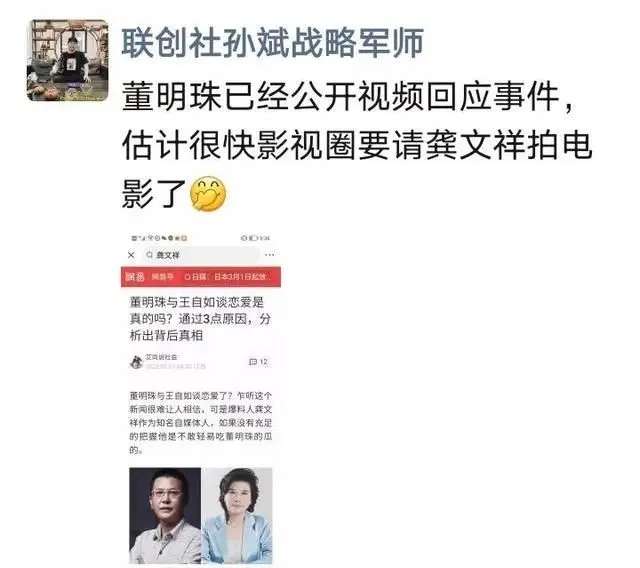Click the 龚文祥 search input field
This screenshot has height=568, width=640.
201,255
